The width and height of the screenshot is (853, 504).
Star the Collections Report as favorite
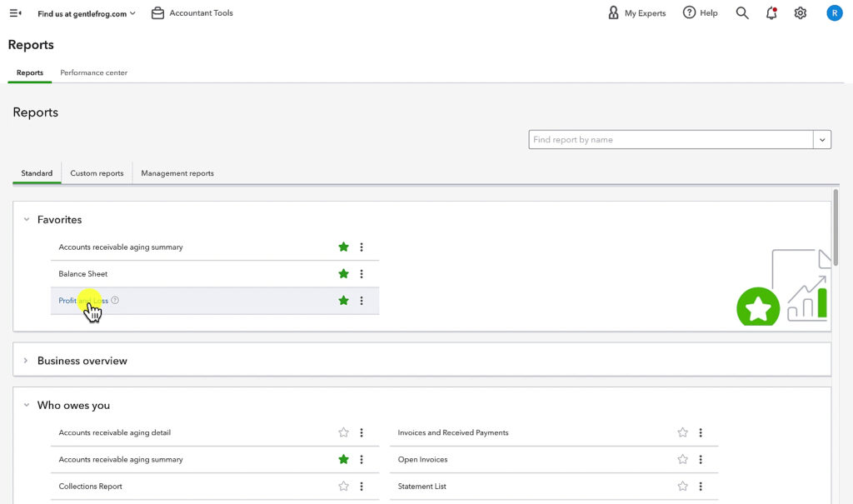pos(343,487)
